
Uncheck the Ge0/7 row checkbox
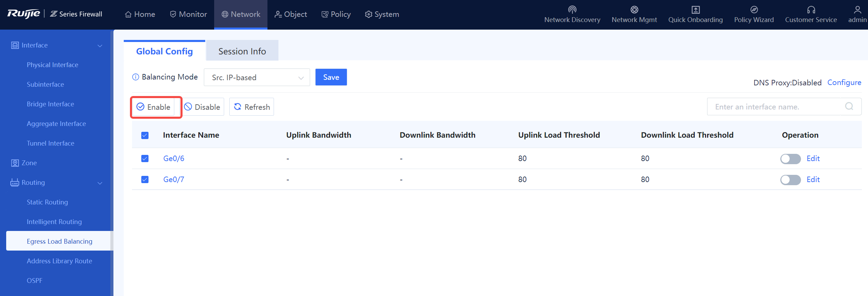(145, 179)
